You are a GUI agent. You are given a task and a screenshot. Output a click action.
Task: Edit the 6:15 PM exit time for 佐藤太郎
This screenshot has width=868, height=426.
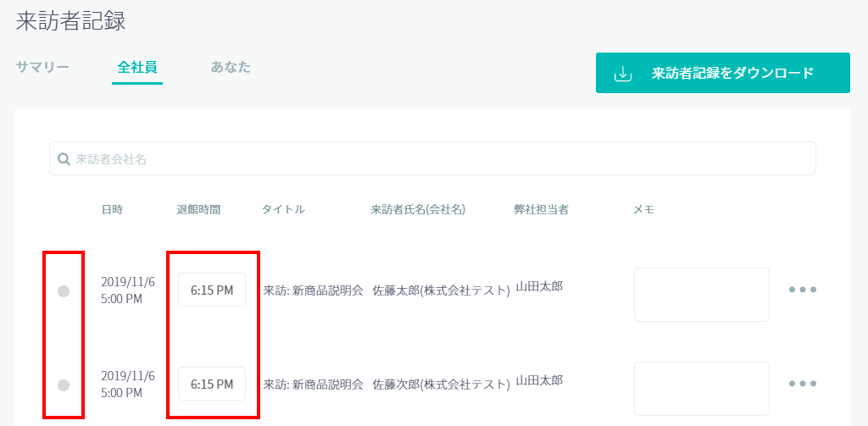(x=212, y=290)
